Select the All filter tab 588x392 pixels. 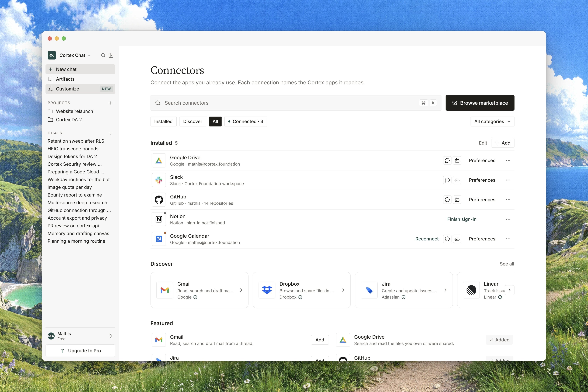point(215,121)
